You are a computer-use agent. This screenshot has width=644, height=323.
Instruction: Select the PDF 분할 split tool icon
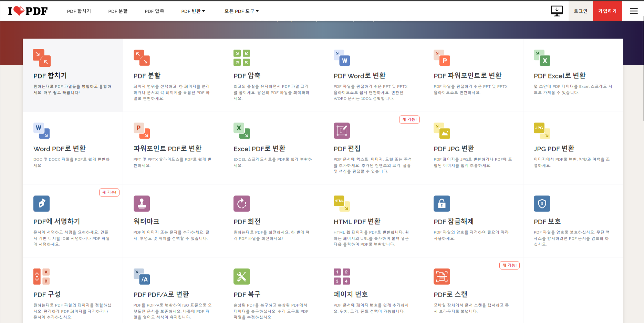point(142,57)
